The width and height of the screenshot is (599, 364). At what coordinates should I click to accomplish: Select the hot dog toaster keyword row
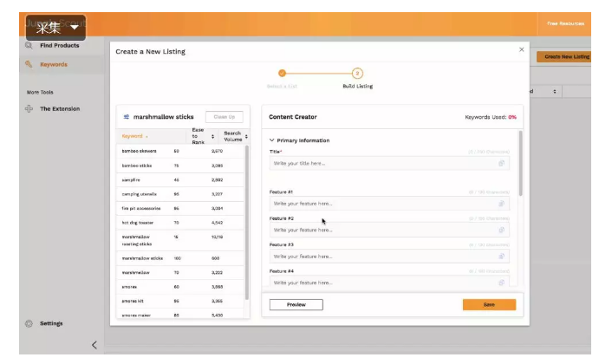click(180, 223)
